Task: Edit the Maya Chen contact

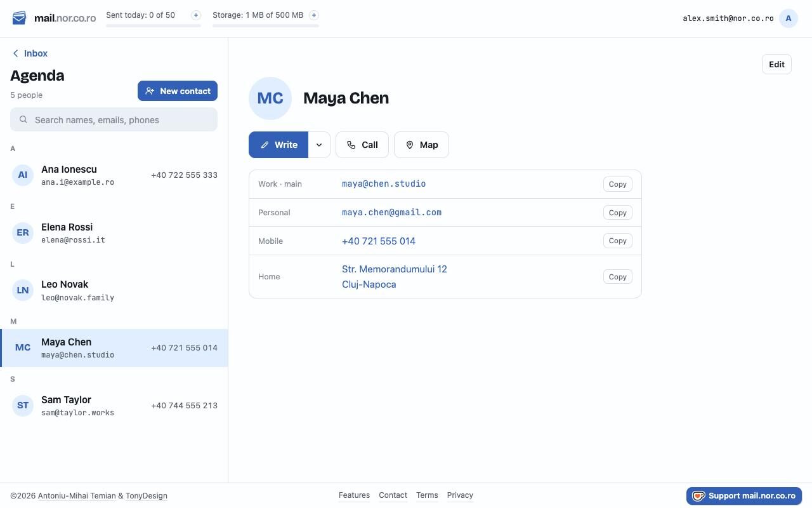Action: coord(776,64)
